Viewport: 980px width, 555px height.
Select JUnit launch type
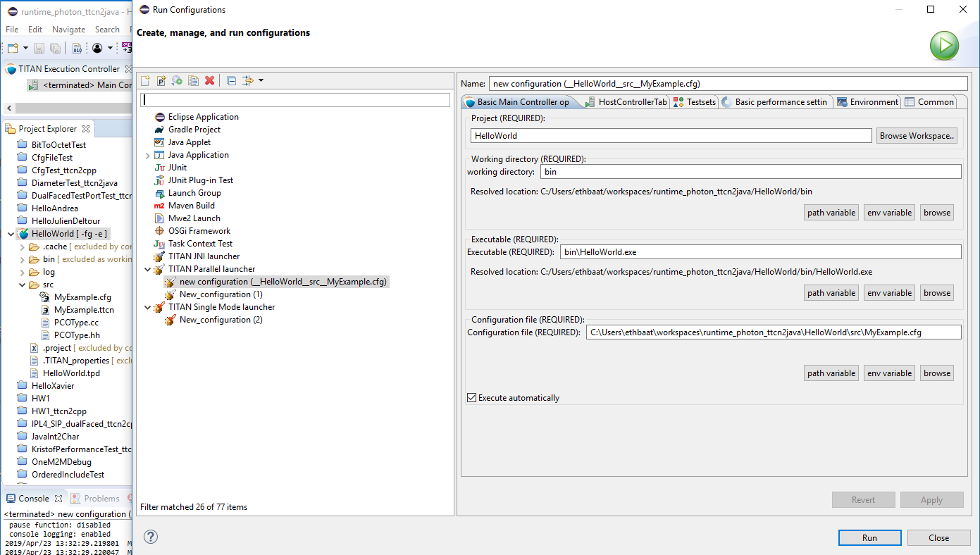(x=170, y=168)
